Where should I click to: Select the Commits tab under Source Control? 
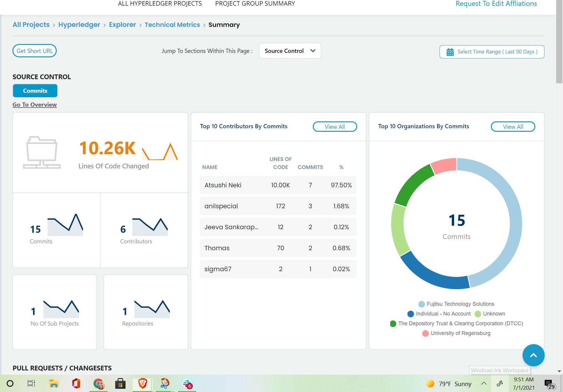pos(35,91)
